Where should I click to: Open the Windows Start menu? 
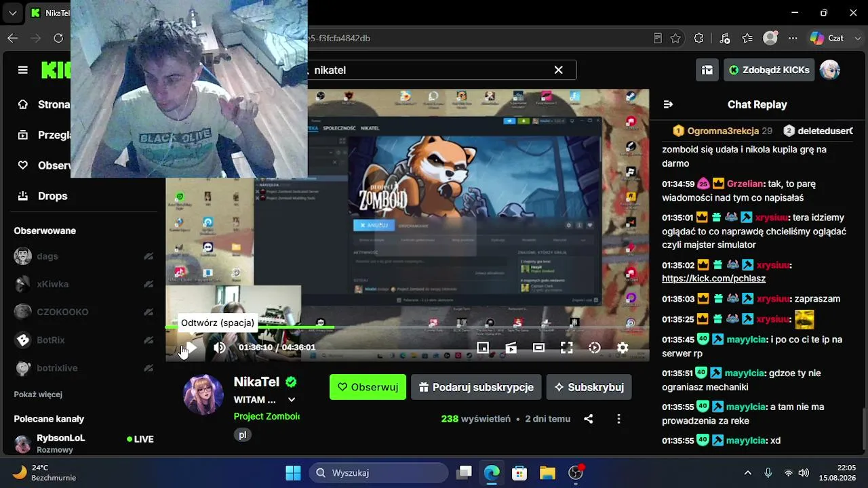293,472
